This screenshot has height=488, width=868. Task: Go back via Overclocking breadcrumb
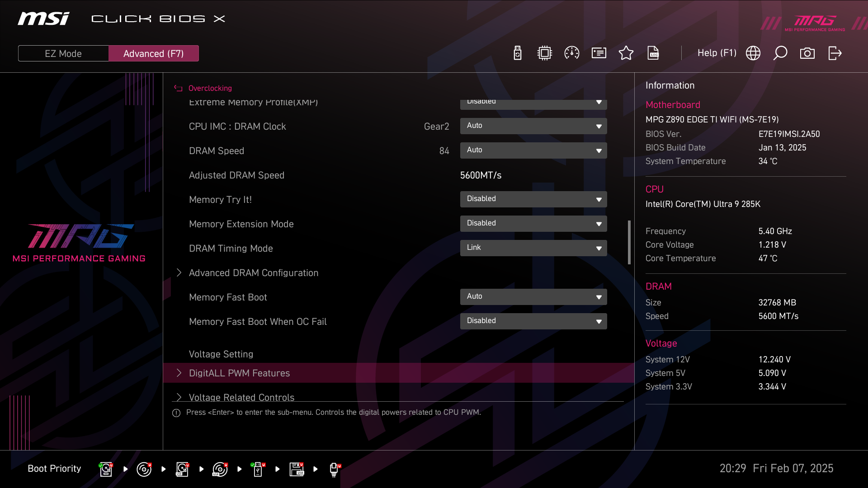(x=210, y=88)
